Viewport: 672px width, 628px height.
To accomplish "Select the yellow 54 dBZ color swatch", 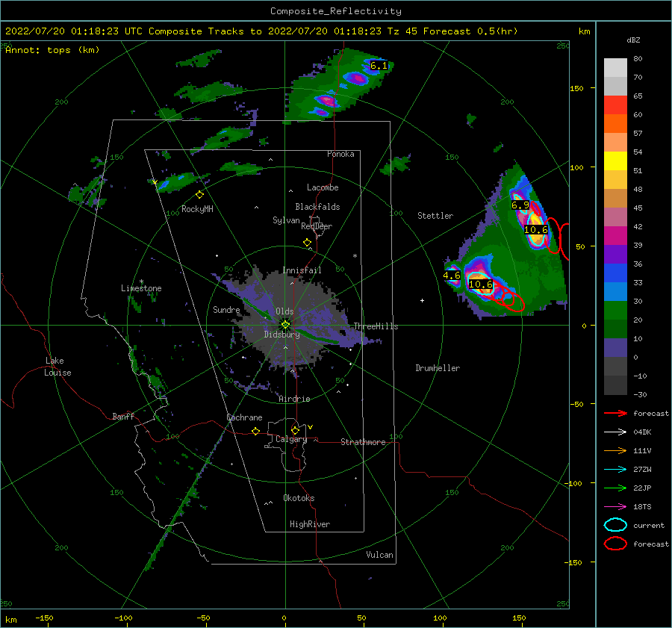I will click(615, 161).
